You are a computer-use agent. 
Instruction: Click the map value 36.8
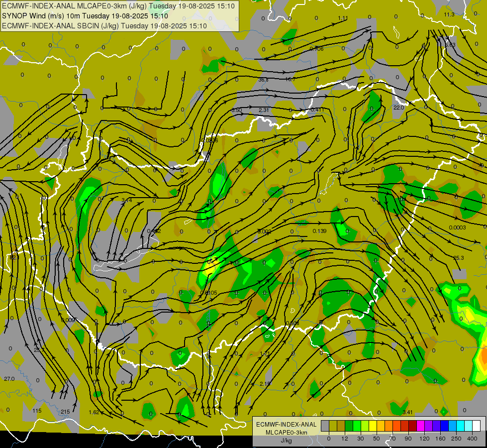pyautogui.click(x=263, y=80)
